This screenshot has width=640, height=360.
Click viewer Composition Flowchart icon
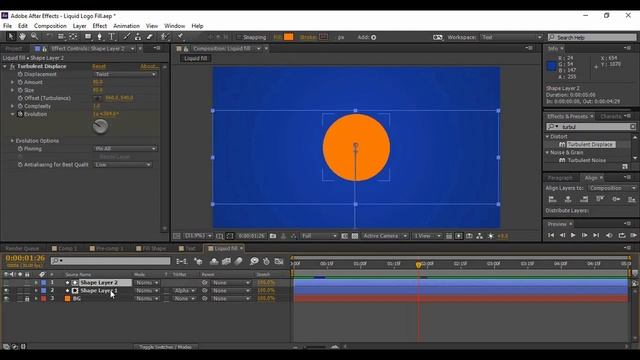480,236
